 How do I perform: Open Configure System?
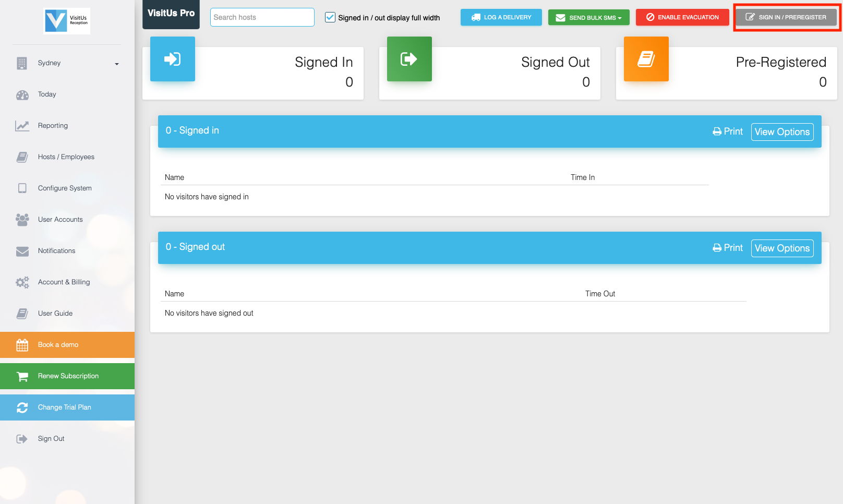coord(65,188)
